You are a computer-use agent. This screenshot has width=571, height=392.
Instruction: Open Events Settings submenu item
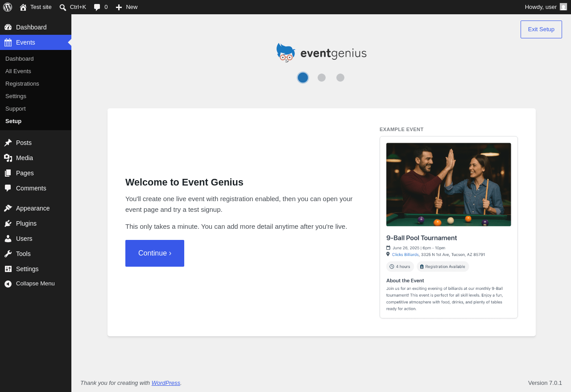point(36,96)
